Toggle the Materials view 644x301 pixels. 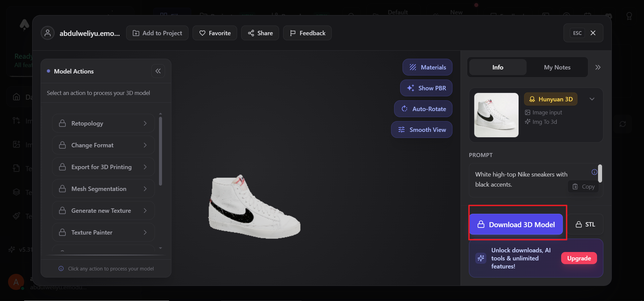(427, 67)
